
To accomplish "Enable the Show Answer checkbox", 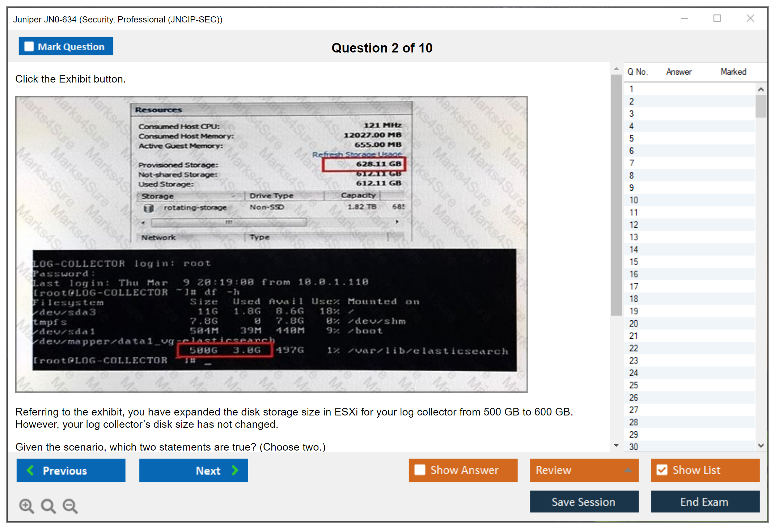I will [x=420, y=470].
